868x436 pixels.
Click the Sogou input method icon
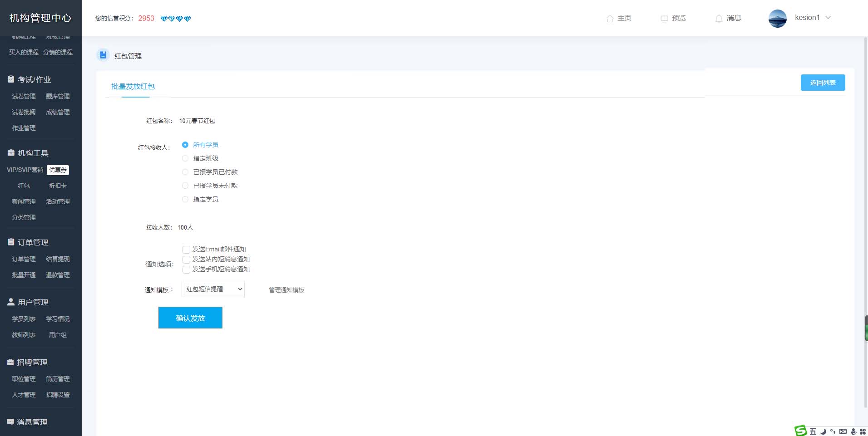[x=800, y=431]
